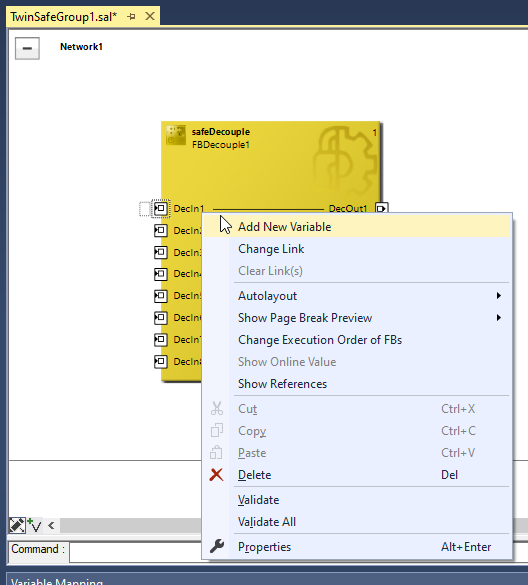Click the edit pencil icon at bottom left
This screenshot has width=528, height=585.
pos(17,526)
